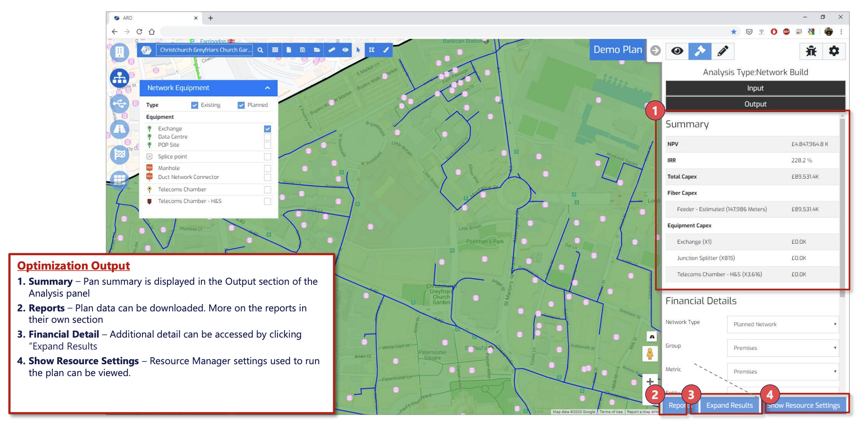Open a new browser tab
This screenshot has height=422, width=868.
[x=210, y=18]
